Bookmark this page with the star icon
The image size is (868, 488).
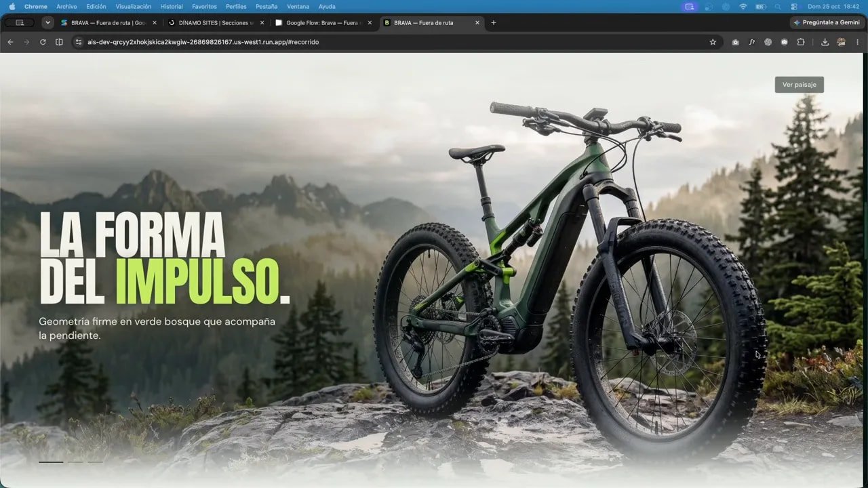pyautogui.click(x=713, y=42)
